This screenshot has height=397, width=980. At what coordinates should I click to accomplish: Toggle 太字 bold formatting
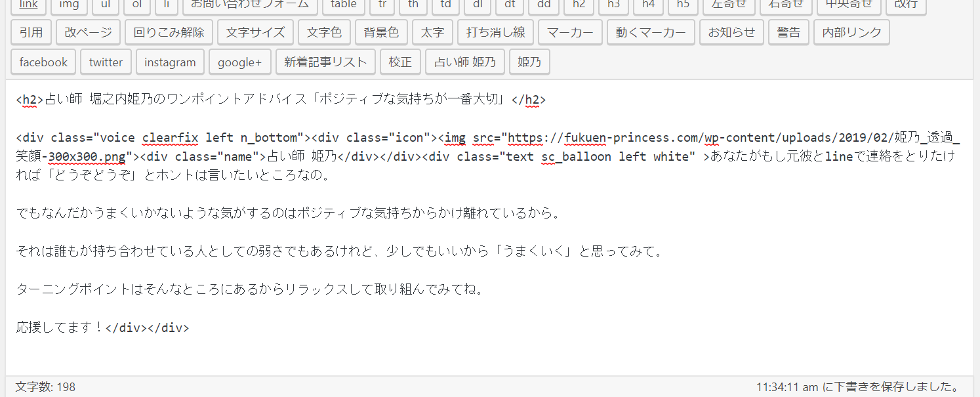(432, 32)
